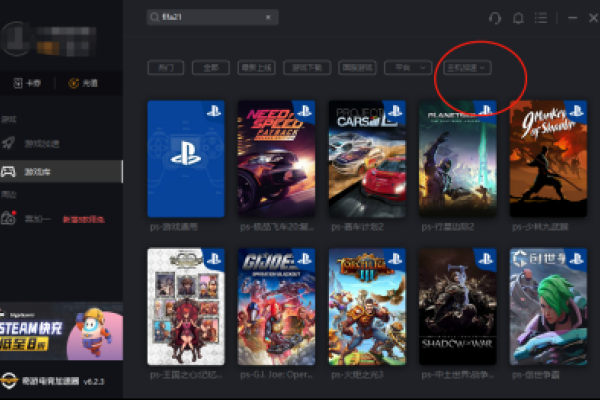Select the 游戏下载 filter button
The image size is (600, 400).
pos(307,68)
